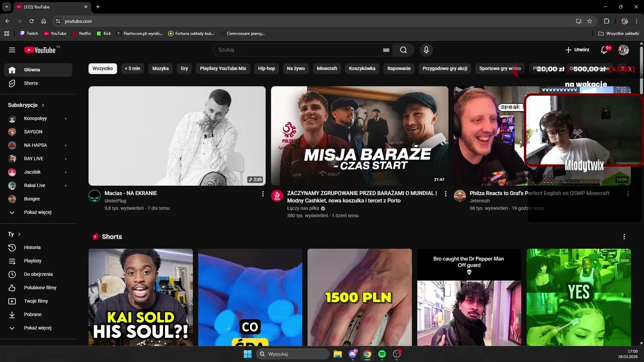Open Konopskyy subscription channel
The width and height of the screenshot is (644, 362).
pyautogui.click(x=38, y=118)
